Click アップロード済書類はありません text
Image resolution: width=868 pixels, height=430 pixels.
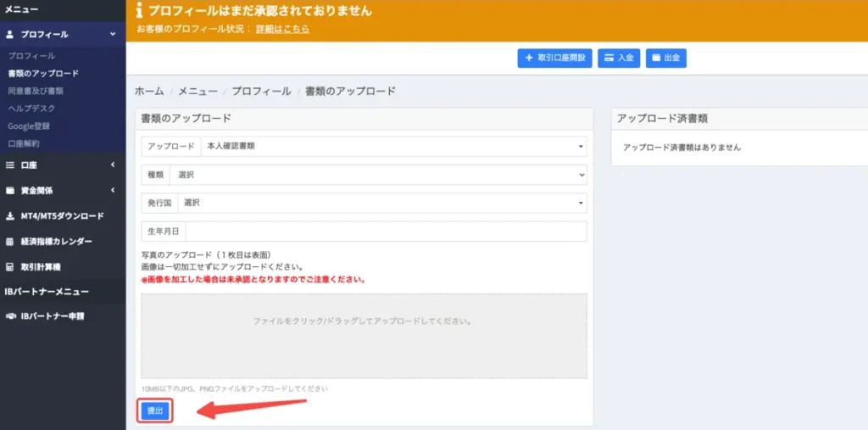pos(682,148)
